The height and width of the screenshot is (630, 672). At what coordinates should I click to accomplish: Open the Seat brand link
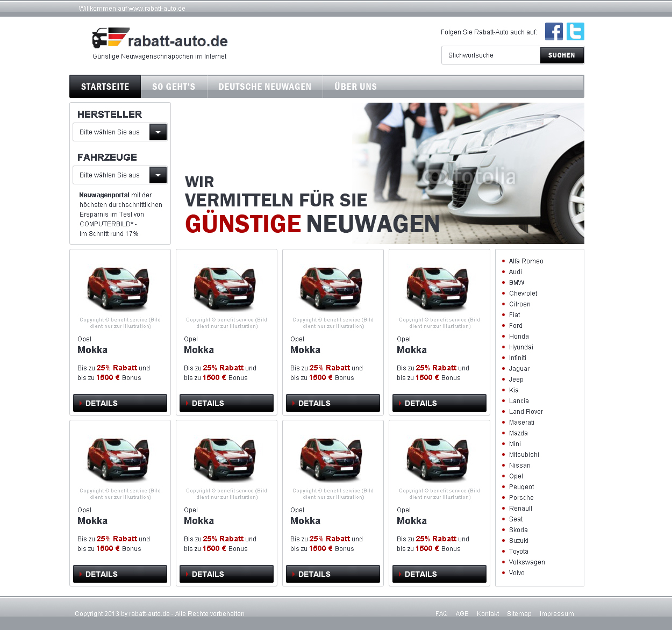[516, 519]
